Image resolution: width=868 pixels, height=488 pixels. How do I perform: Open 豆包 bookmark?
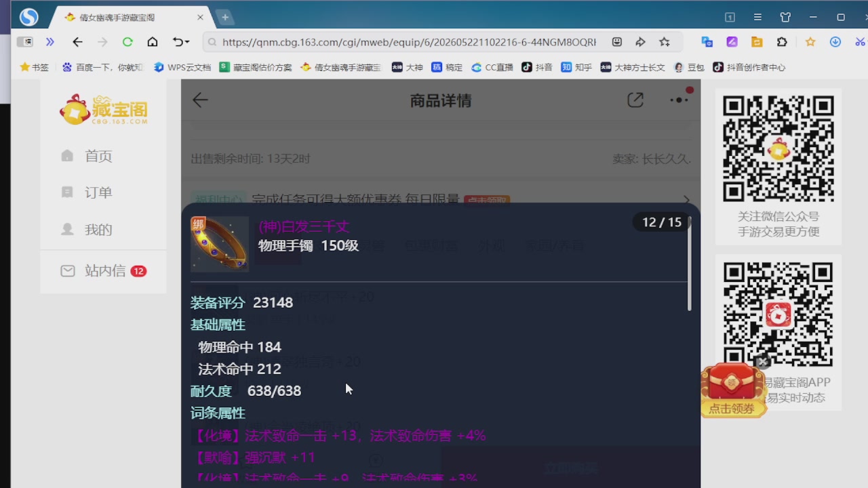pyautogui.click(x=689, y=67)
